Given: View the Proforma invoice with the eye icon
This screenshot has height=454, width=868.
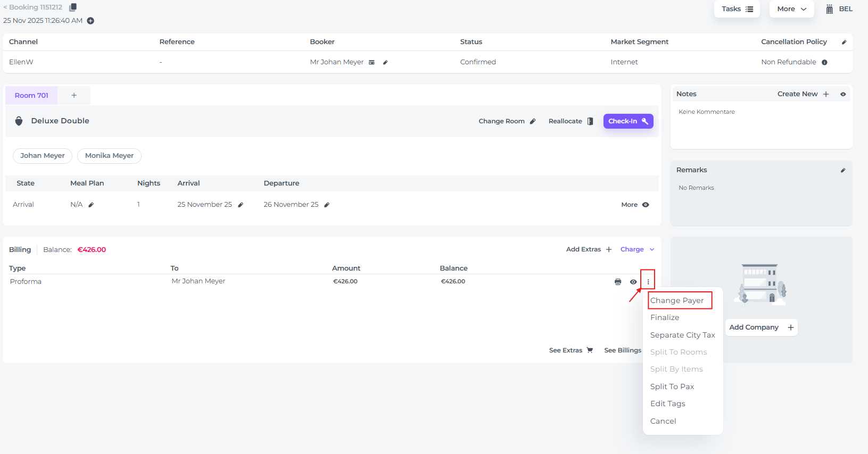Looking at the screenshot, I should click(x=633, y=282).
